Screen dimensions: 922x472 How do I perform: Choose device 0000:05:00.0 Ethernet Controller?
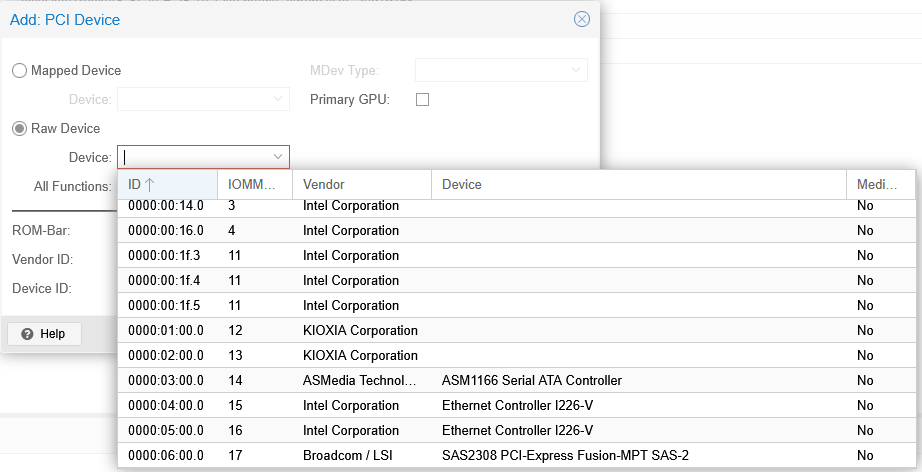[x=517, y=431]
